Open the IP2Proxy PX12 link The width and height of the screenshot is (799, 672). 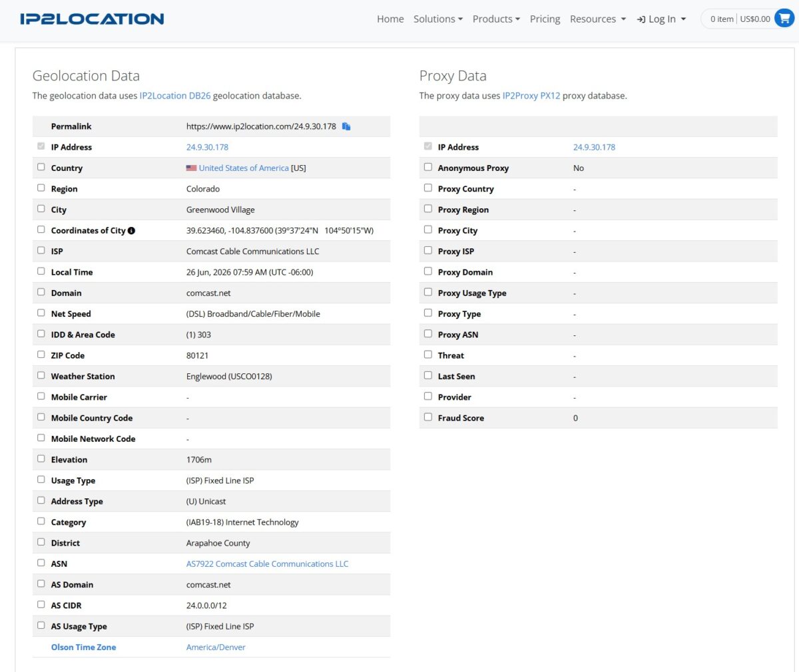pyautogui.click(x=531, y=96)
